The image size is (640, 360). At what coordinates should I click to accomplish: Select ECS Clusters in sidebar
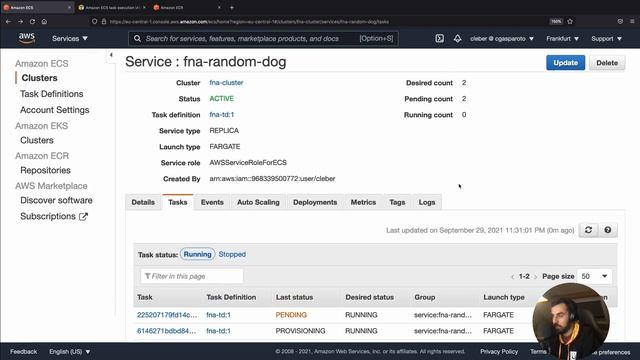39,78
